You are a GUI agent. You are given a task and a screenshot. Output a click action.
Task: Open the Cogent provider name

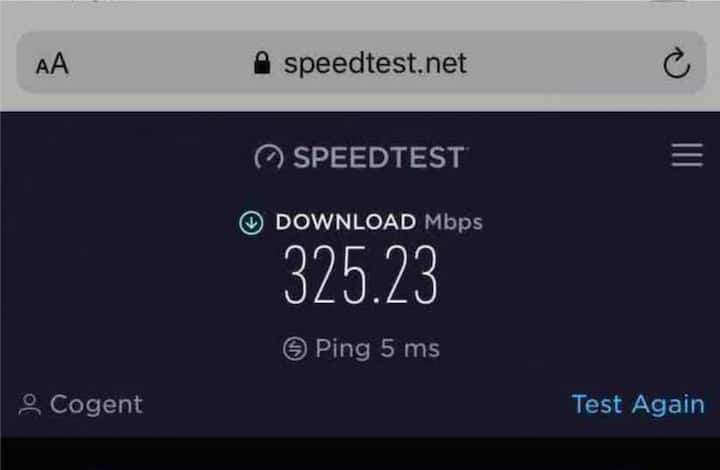pos(96,405)
